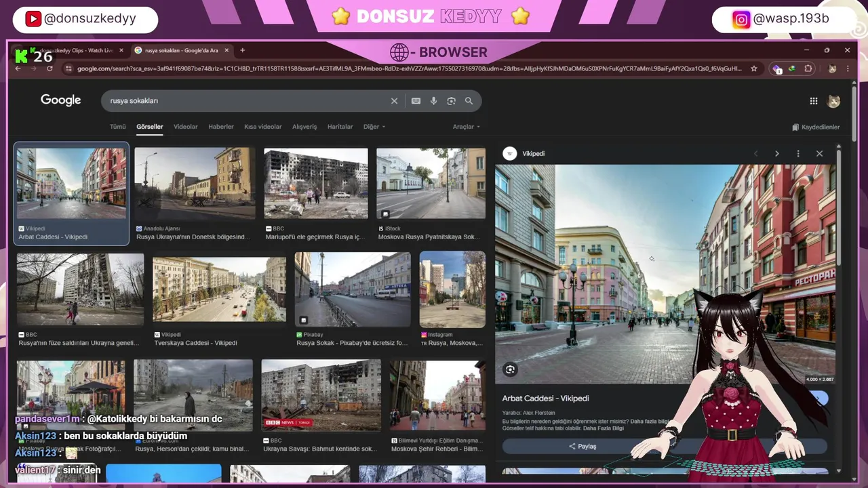Expand the Diğer dropdown
This screenshot has width=868, height=488.
pyautogui.click(x=374, y=127)
